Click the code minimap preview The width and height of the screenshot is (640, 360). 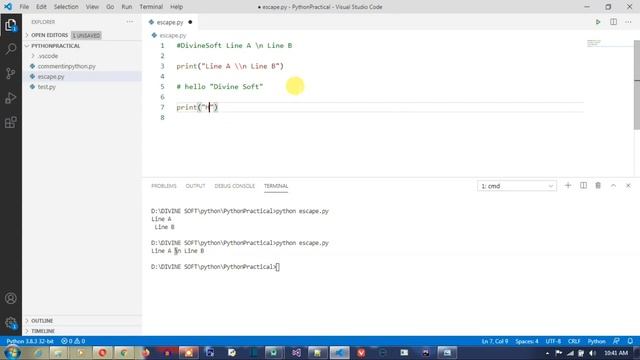(x=594, y=43)
